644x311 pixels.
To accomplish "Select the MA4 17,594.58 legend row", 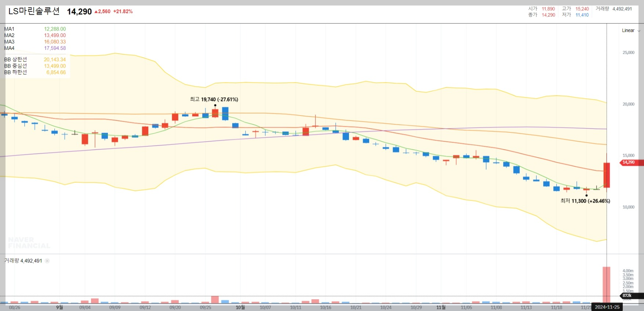I will click(x=35, y=48).
